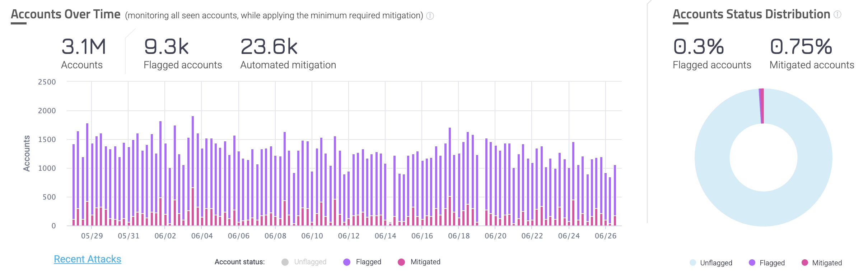868x274 pixels.
Task: Click the Accounts Over Time heading
Action: click(x=66, y=14)
